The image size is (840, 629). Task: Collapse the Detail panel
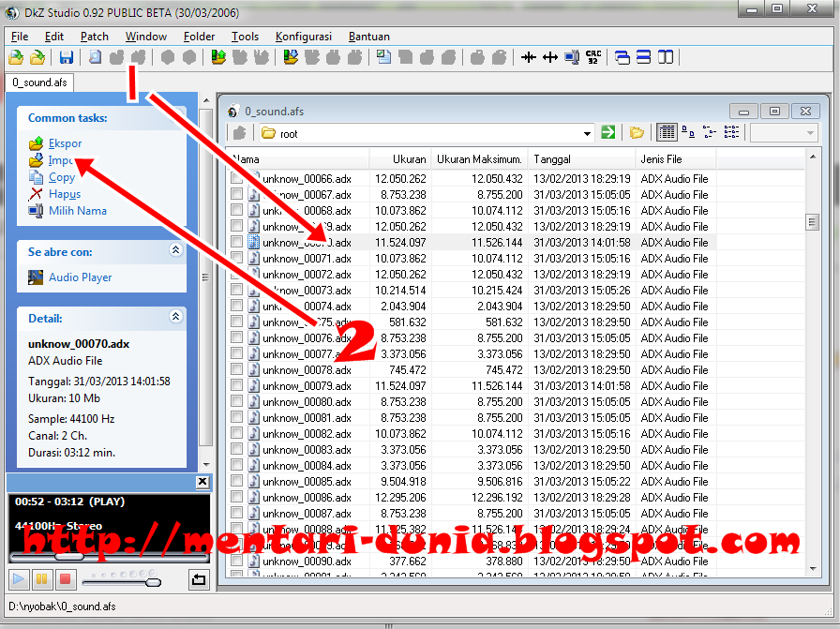(175, 316)
